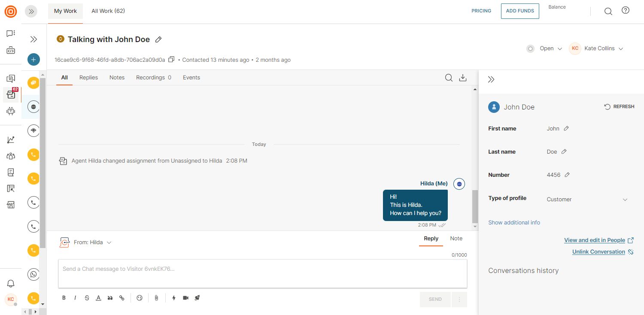
Task: Click the lightning bolt quick replies icon
Action: click(174, 298)
